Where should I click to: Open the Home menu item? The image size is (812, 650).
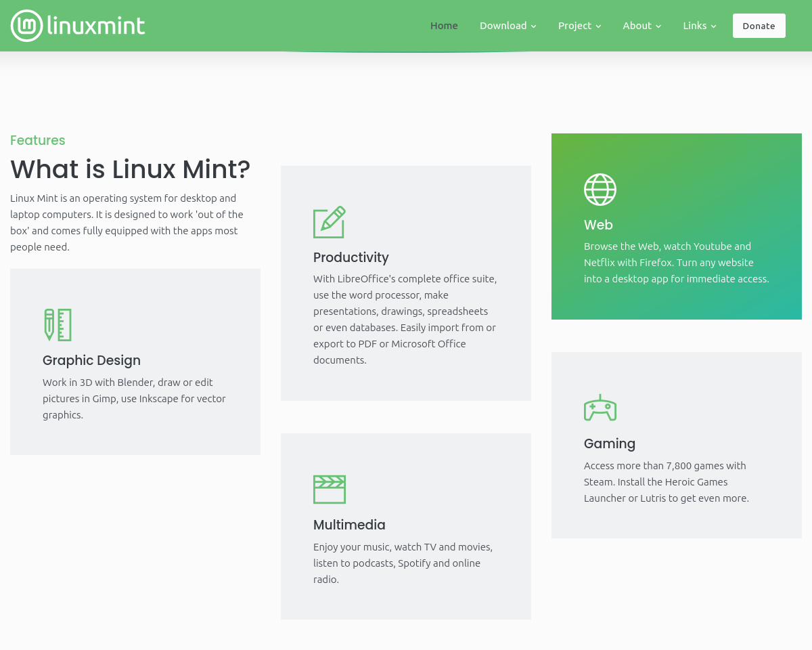(444, 26)
